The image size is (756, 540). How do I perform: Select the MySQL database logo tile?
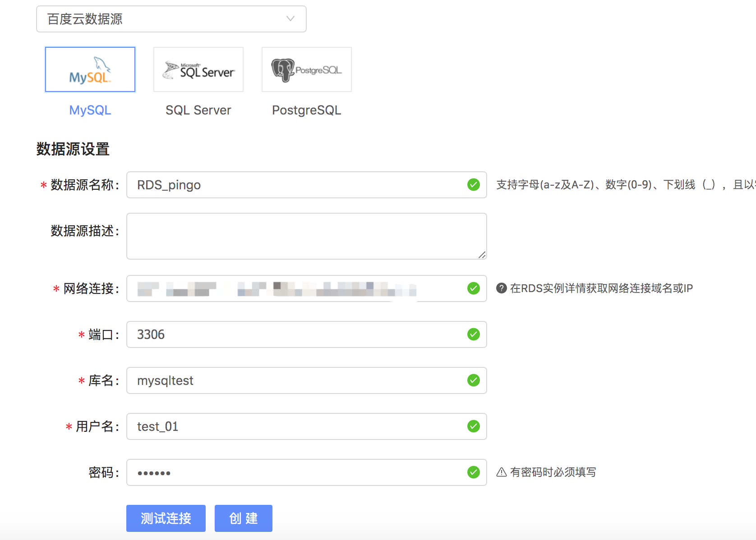90,69
